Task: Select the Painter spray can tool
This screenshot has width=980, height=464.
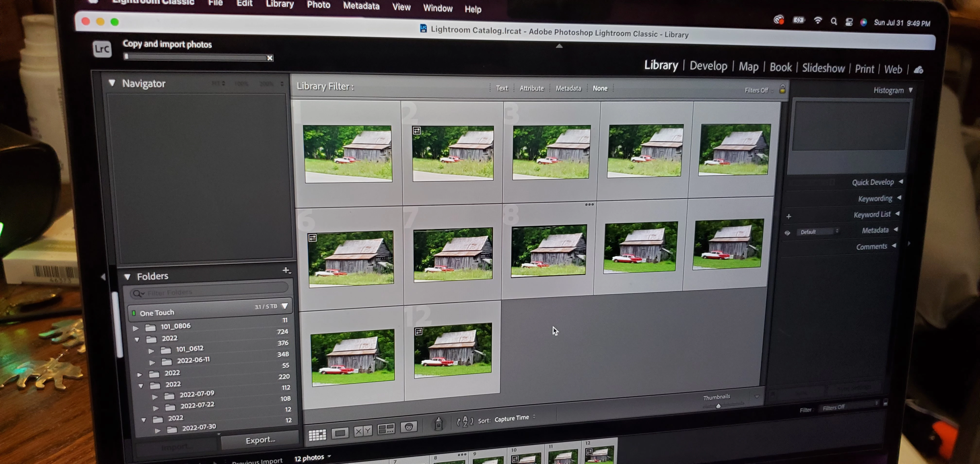Action: tap(438, 423)
